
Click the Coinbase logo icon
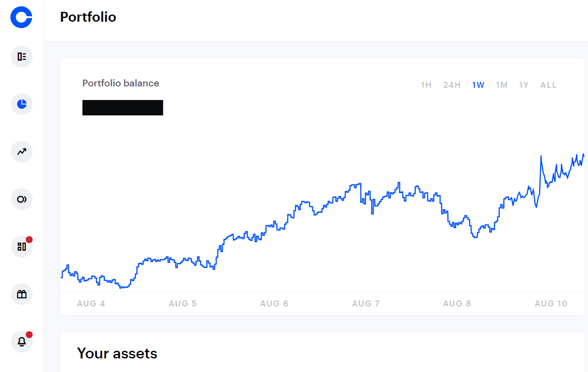(x=21, y=17)
